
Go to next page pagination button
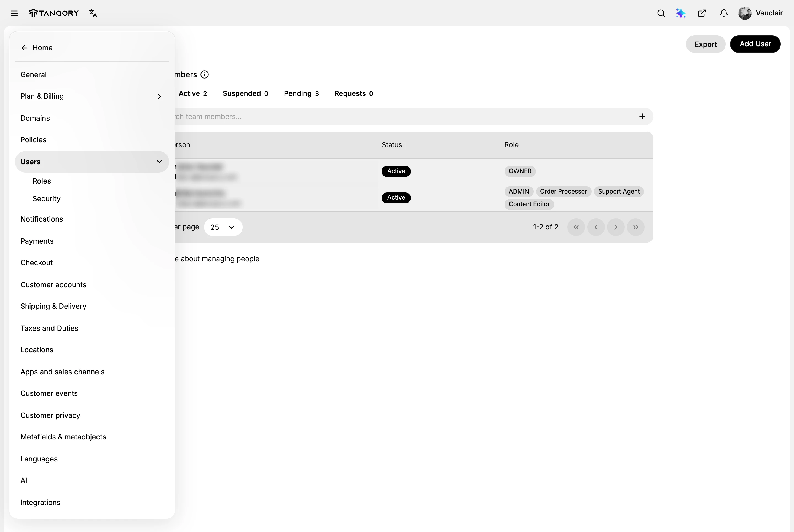coord(616,227)
